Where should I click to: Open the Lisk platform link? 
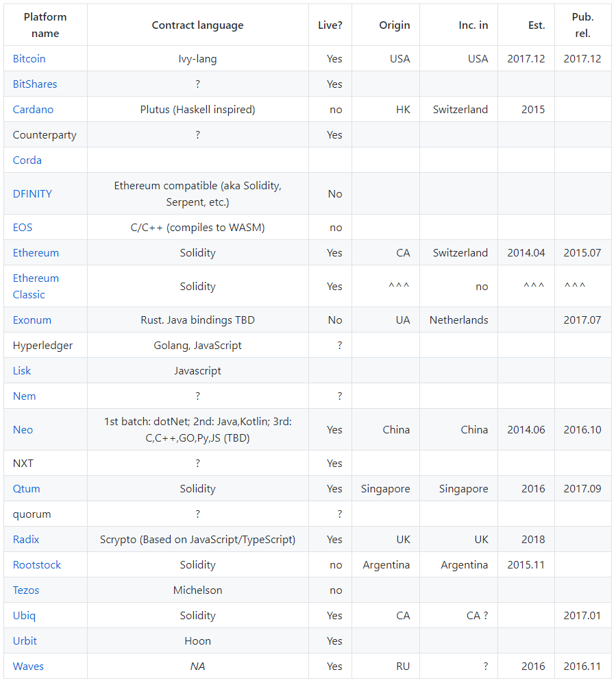pos(22,371)
